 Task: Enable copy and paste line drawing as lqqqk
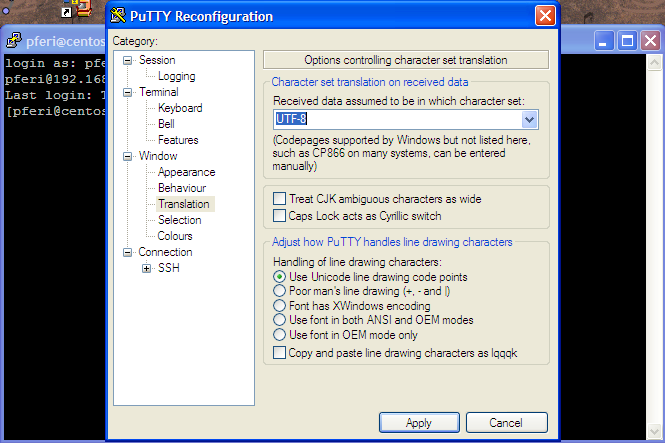tap(280, 353)
